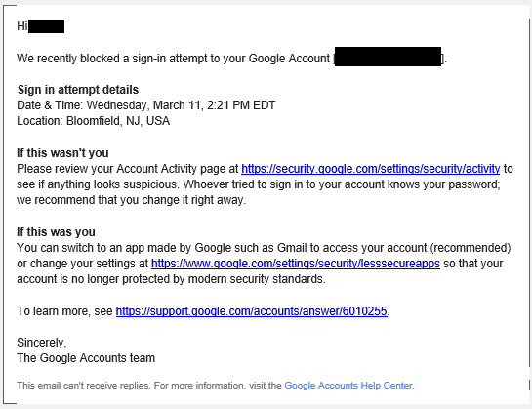Click the 'Sincerely,' closing line
Screen dimensions: 532x409
pos(42,343)
